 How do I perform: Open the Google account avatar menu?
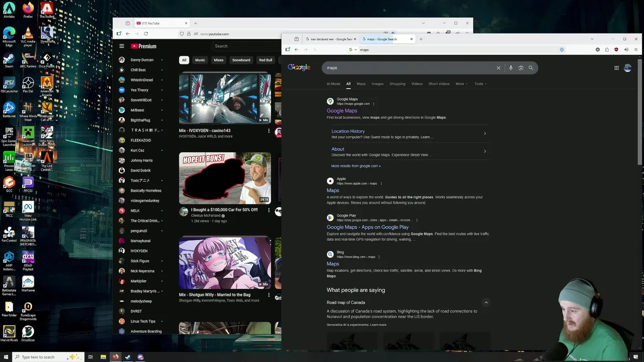(x=627, y=68)
